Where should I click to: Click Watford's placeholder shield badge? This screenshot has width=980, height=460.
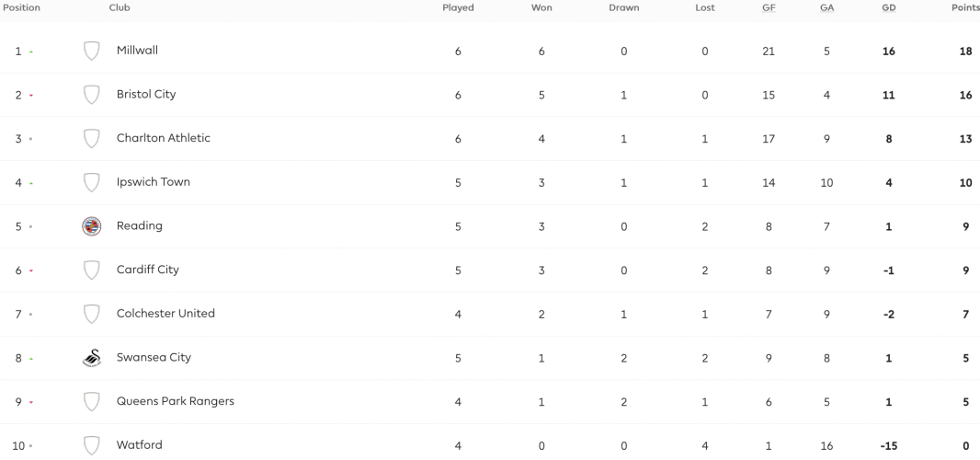click(x=92, y=445)
